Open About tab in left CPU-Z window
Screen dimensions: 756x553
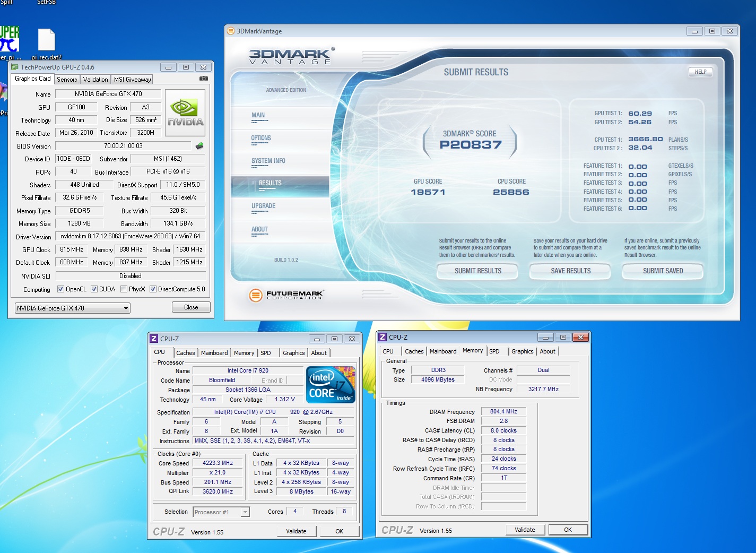(x=319, y=353)
